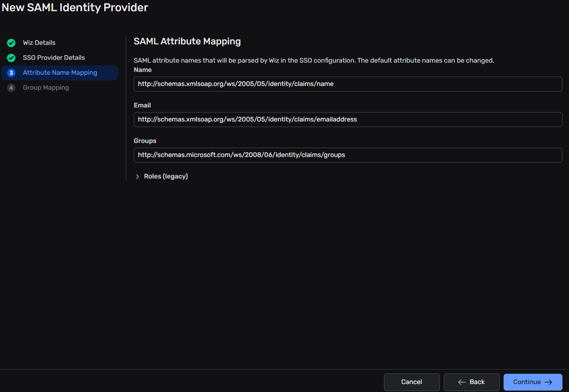Focus the Name attribute input field
The image size is (569, 392).
[347, 84]
